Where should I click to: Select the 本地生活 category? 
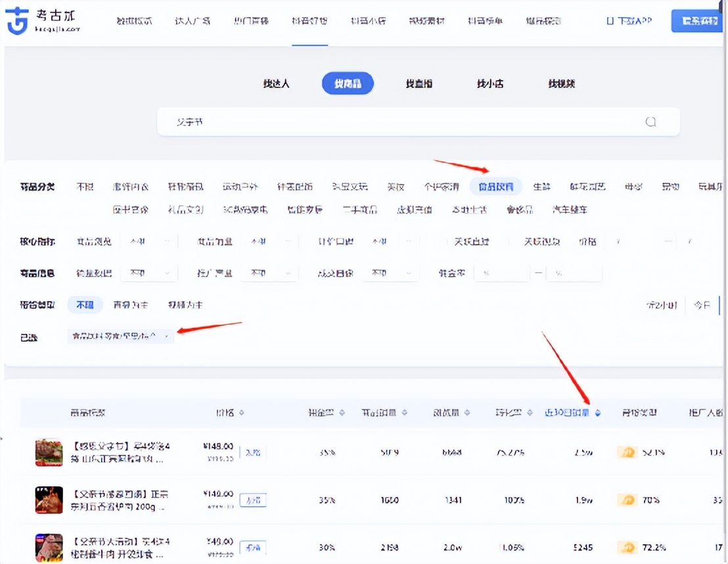pyautogui.click(x=469, y=210)
